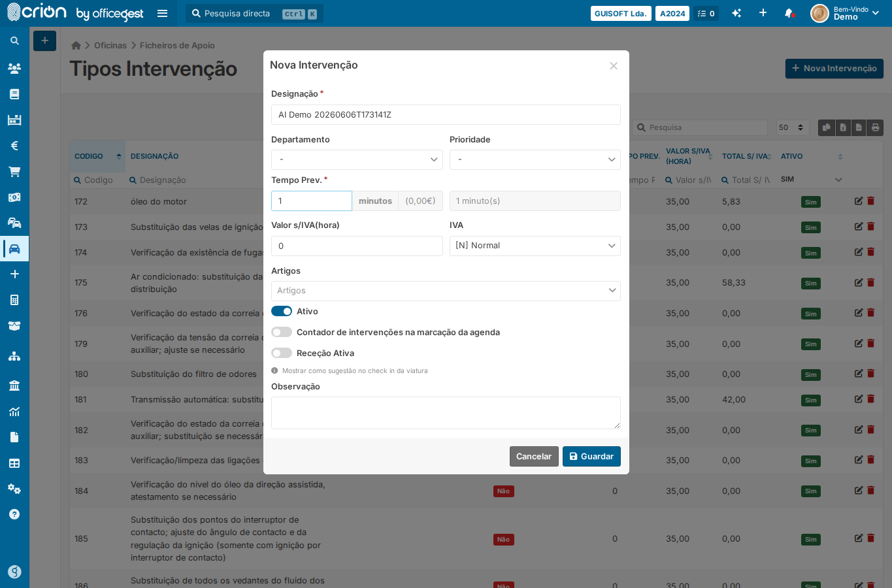
Task: Open the notifications bell icon
Action: 789,13
